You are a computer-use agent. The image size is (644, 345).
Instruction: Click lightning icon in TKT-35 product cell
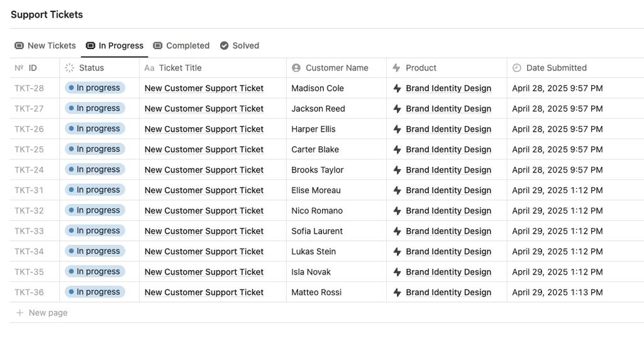(397, 272)
